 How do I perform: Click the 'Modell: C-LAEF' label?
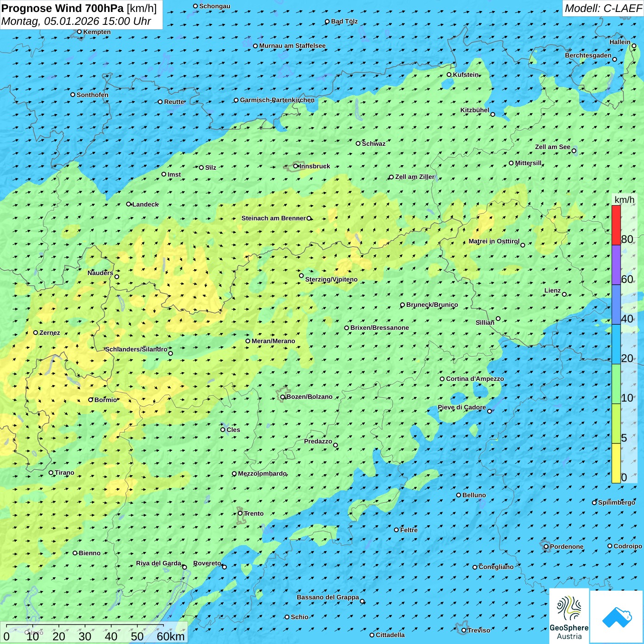603,8
